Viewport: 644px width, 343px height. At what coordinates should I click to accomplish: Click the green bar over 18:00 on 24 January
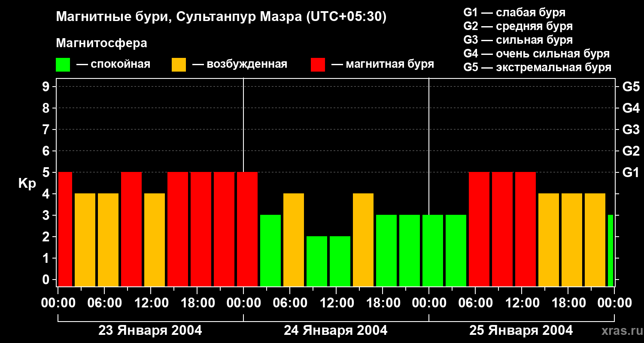coord(386,250)
